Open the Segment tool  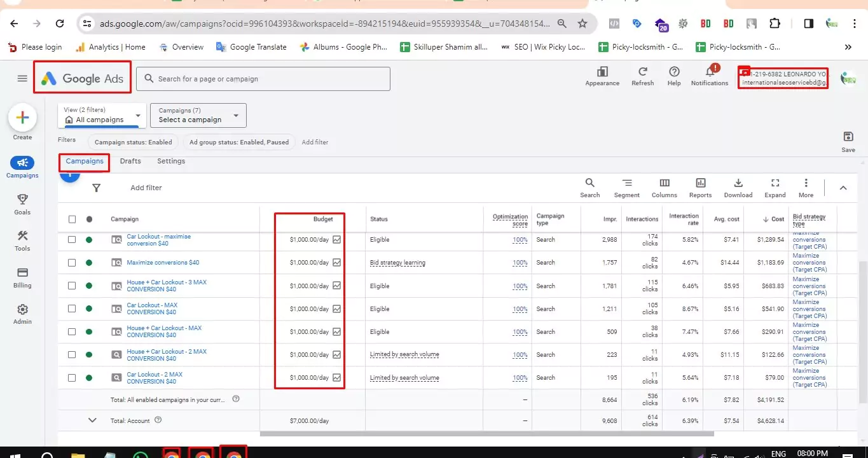click(627, 188)
